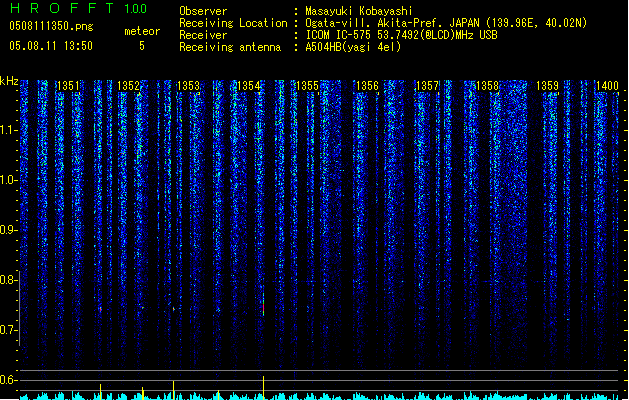Click the 0.8 kHz axis label
Viewport: 629px width, 400px height.
pos(8,280)
